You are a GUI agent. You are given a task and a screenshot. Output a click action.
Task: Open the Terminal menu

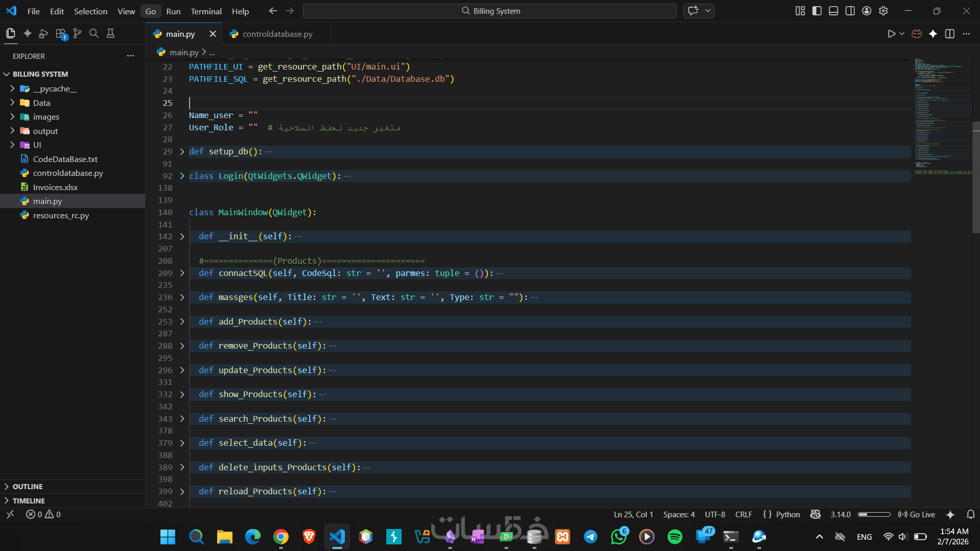point(206,11)
